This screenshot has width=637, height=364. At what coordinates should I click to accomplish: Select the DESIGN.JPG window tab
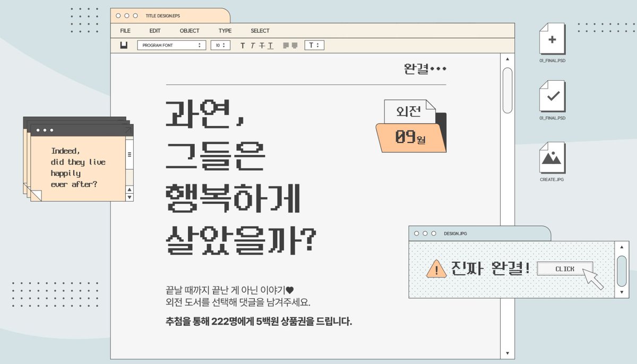479,233
